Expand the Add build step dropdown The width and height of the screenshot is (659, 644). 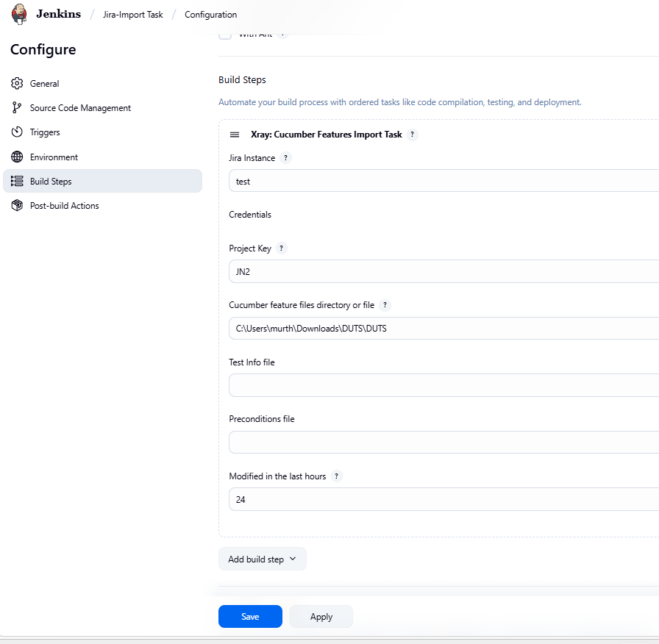coord(263,559)
